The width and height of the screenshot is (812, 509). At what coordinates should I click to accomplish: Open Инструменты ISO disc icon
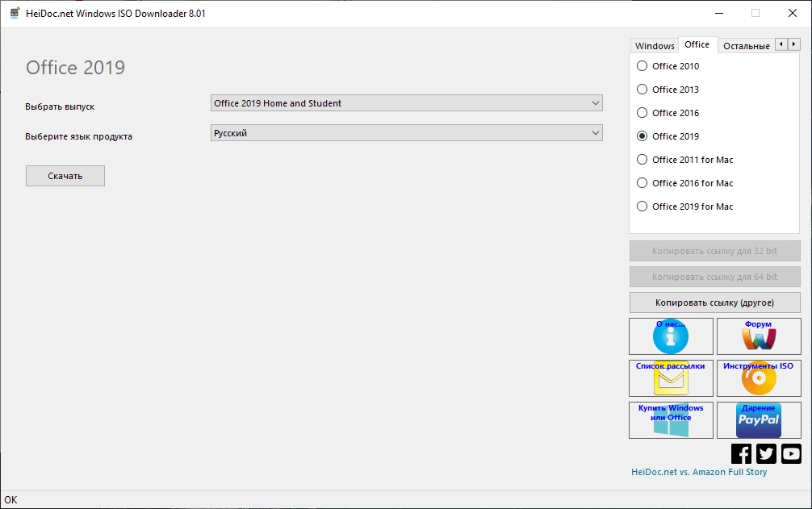759,378
